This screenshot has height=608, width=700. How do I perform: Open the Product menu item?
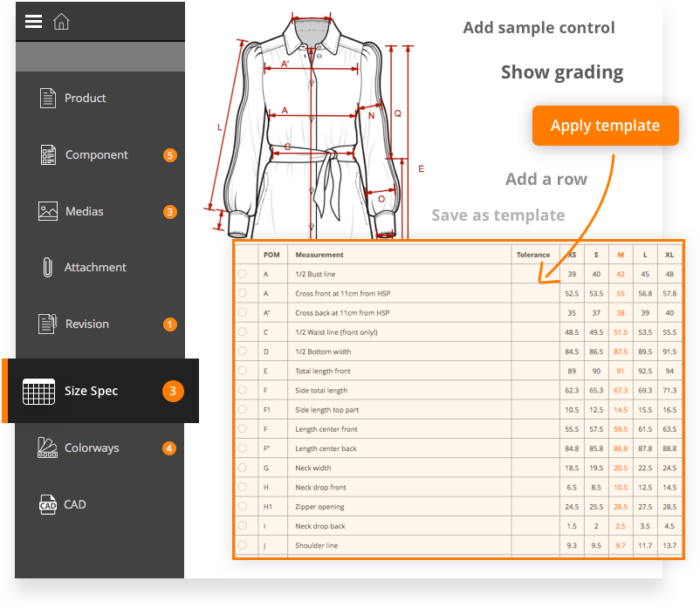point(86,99)
